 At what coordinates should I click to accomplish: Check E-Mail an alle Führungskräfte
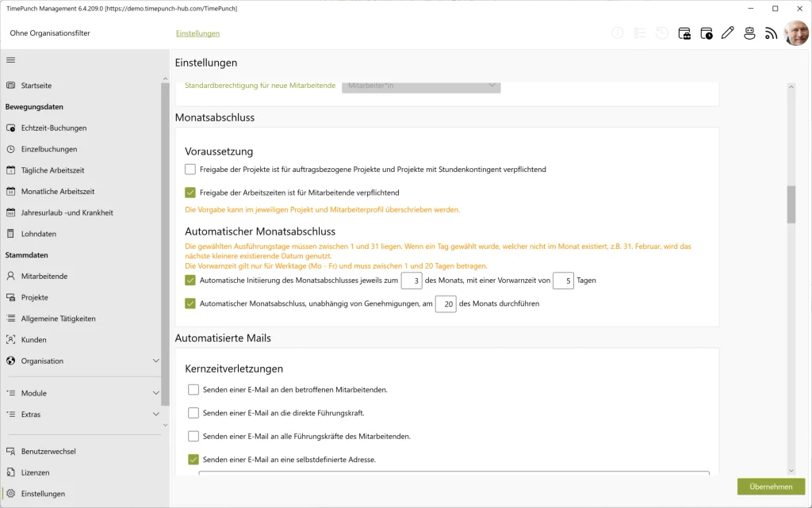[193, 436]
